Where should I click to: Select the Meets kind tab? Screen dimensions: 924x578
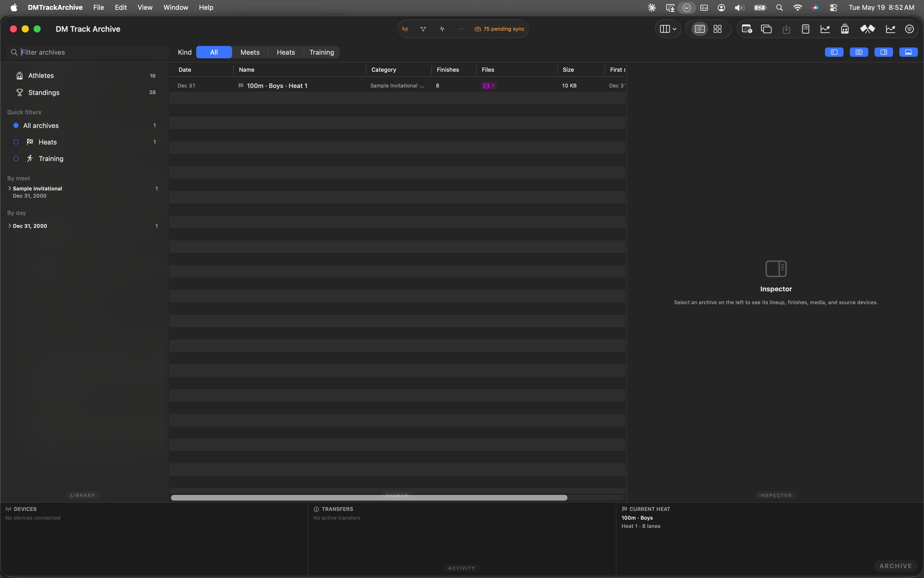coord(250,52)
